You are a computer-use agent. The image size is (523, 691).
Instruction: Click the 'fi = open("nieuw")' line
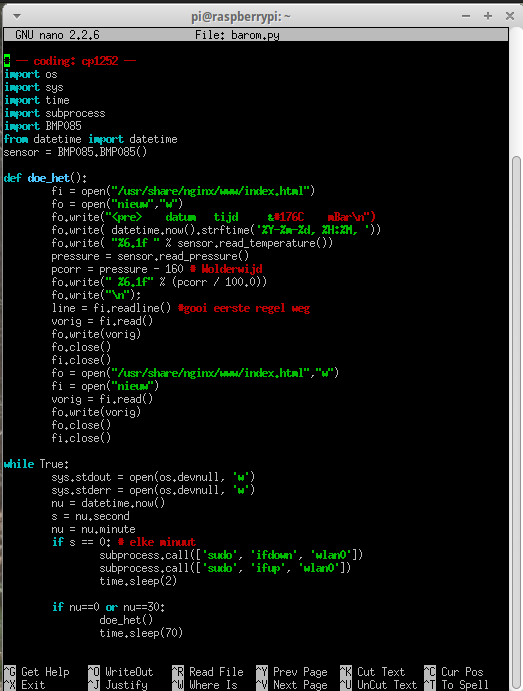(x=105, y=386)
